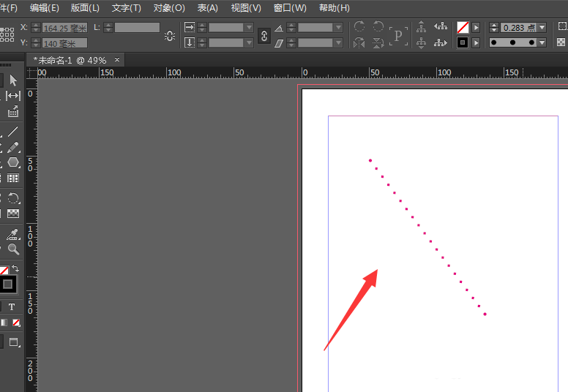The width and height of the screenshot is (568, 392).
Task: Open the 帮助(H) menu
Action: point(334,8)
